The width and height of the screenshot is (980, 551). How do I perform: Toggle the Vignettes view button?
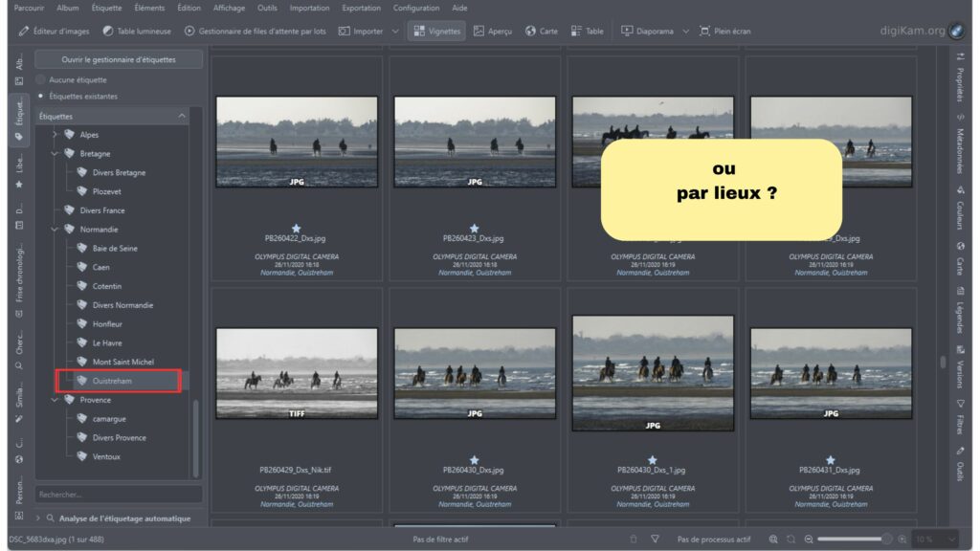pyautogui.click(x=435, y=31)
